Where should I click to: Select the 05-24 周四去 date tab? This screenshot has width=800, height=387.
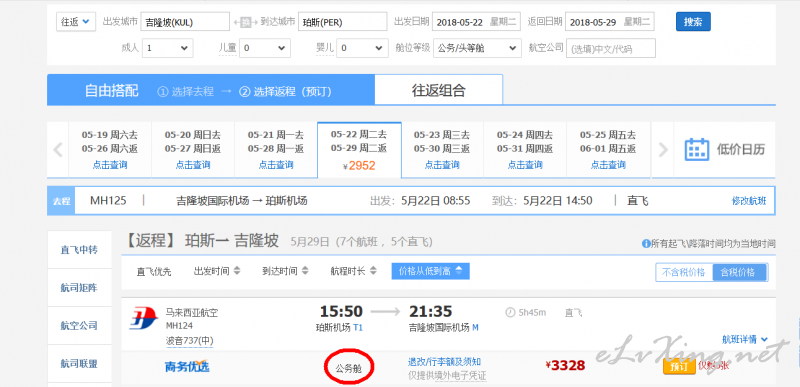pyautogui.click(x=525, y=150)
